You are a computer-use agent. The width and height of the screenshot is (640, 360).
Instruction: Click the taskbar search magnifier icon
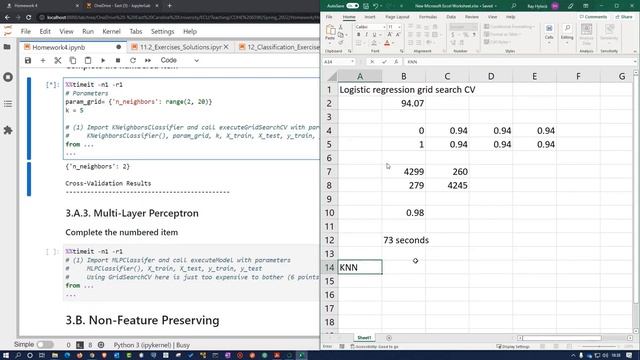click(18, 356)
